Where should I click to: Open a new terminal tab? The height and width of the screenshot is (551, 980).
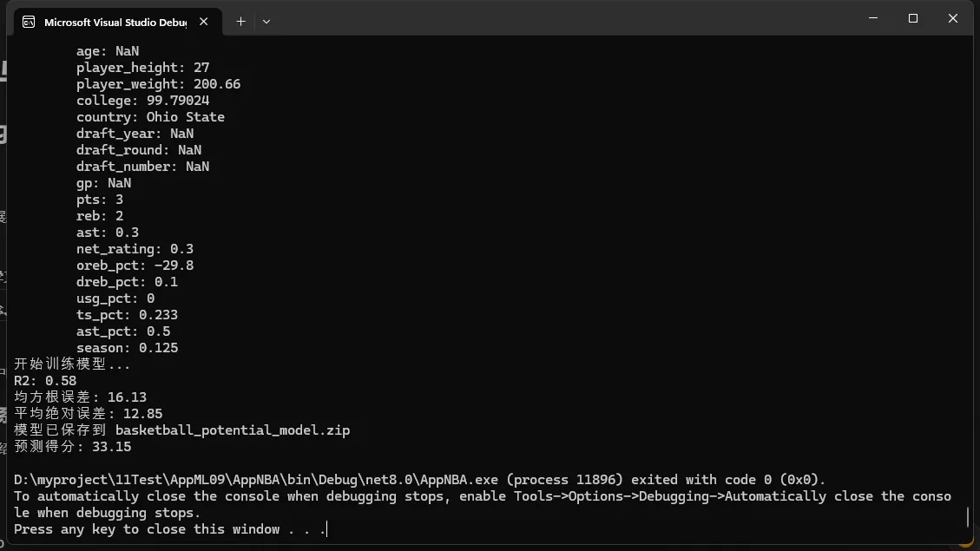(x=240, y=22)
